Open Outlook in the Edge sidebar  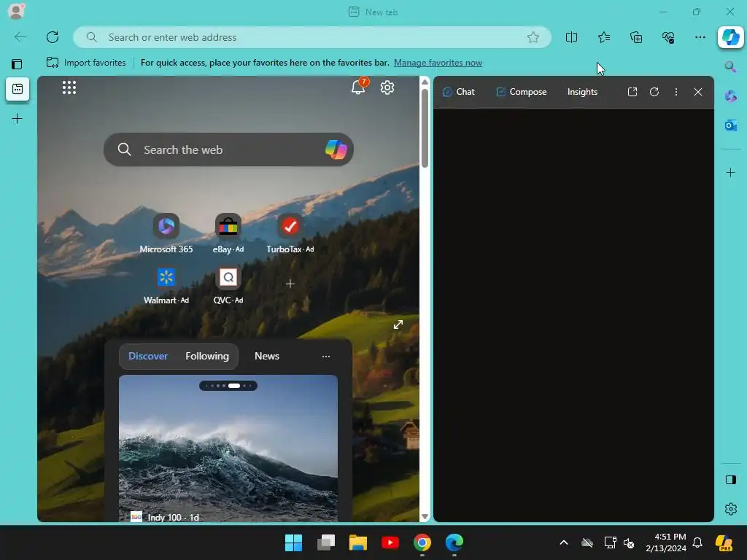(730, 125)
